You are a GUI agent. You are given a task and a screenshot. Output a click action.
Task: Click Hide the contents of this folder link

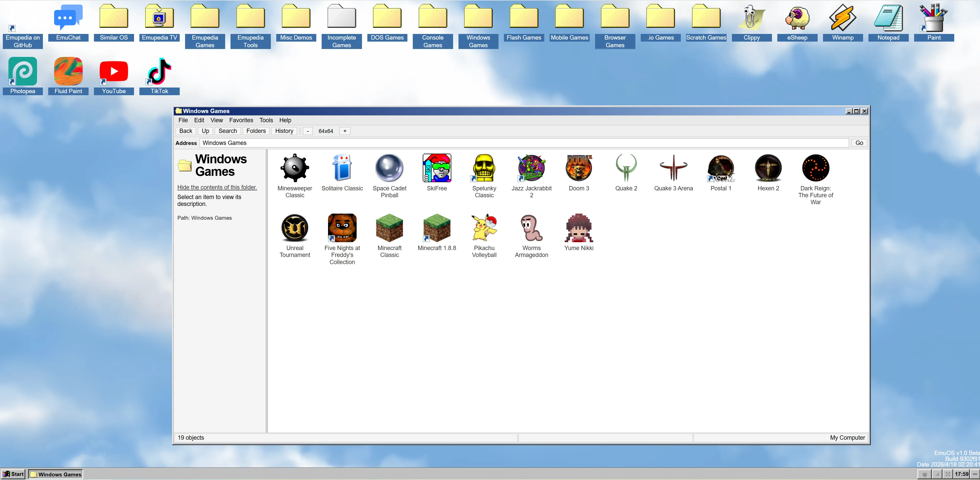tap(217, 187)
